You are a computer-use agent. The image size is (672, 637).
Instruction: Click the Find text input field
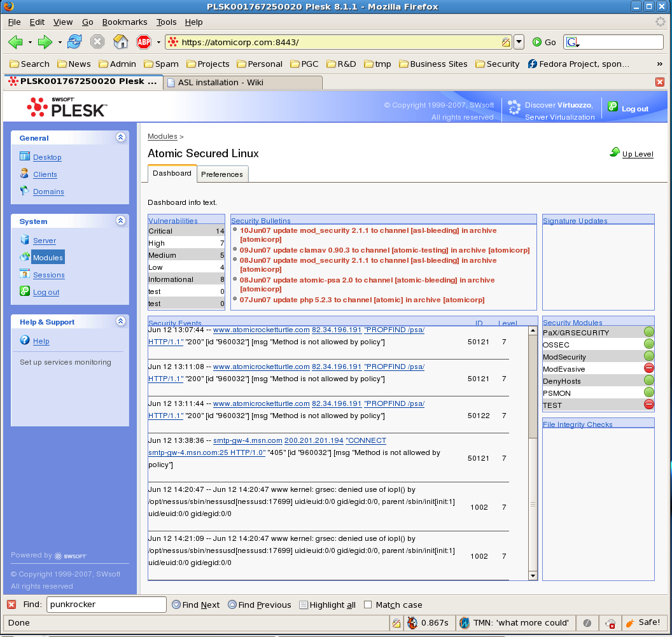pos(106,605)
